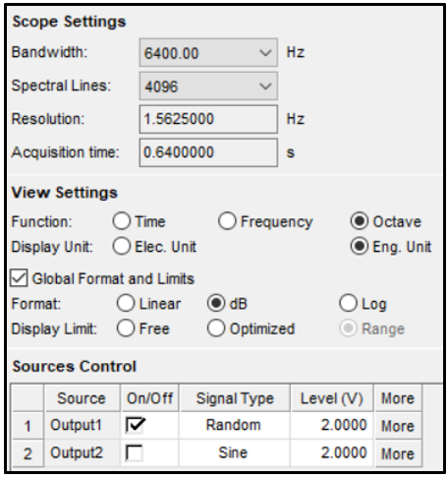Click More button for Output1
The image size is (448, 478).
[398, 426]
